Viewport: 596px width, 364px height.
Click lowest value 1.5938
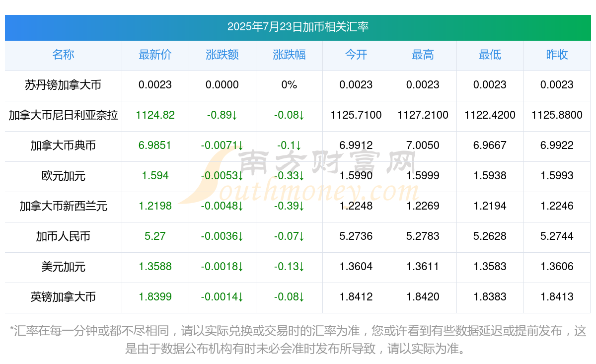pyautogui.click(x=490, y=176)
